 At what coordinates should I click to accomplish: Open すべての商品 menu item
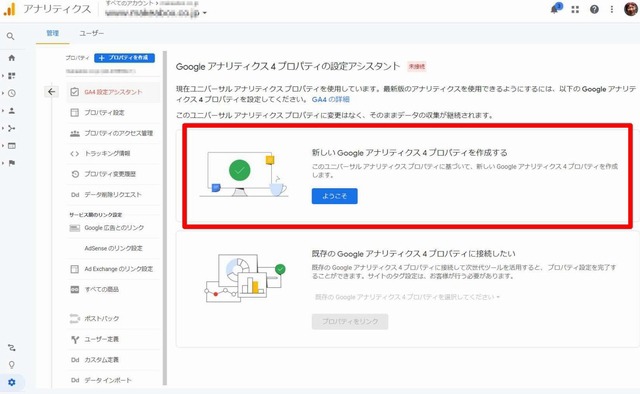coord(113,289)
